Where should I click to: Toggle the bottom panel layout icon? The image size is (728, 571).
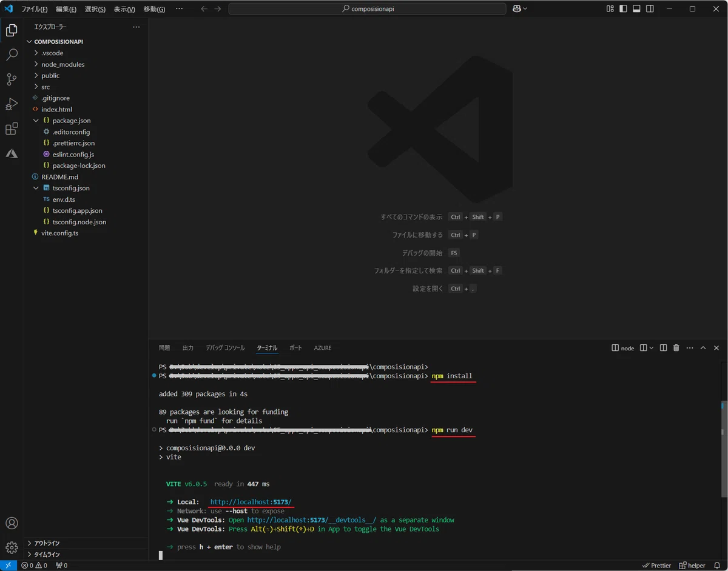coord(637,9)
